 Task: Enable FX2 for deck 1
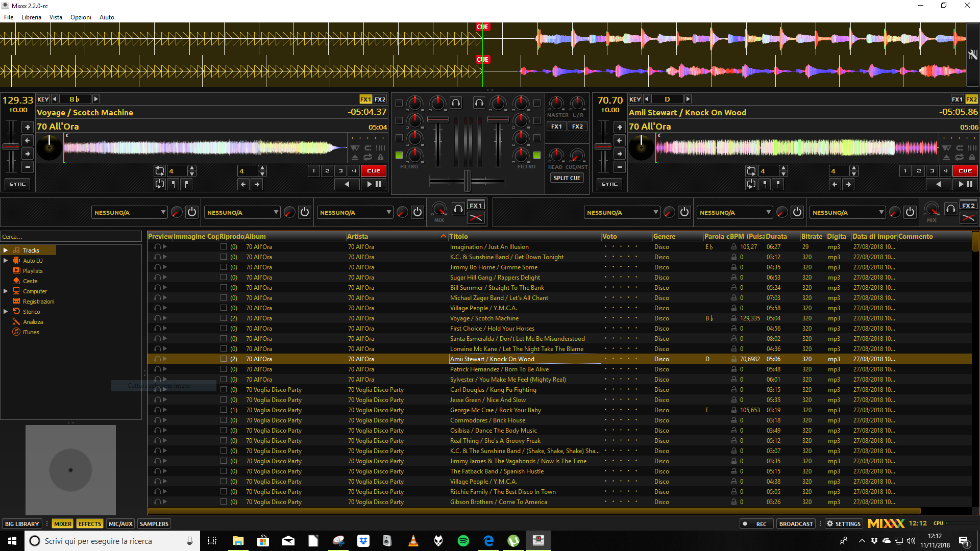coord(380,99)
